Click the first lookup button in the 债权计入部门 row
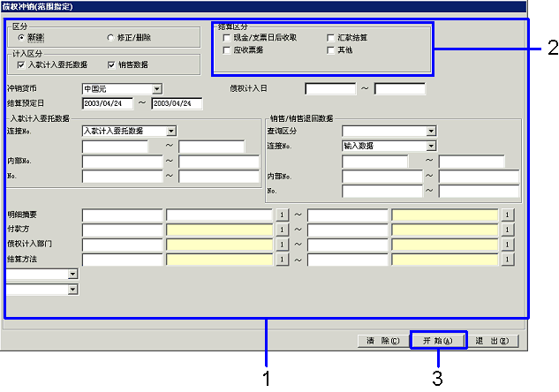The height and width of the screenshot is (392, 559). (283, 245)
